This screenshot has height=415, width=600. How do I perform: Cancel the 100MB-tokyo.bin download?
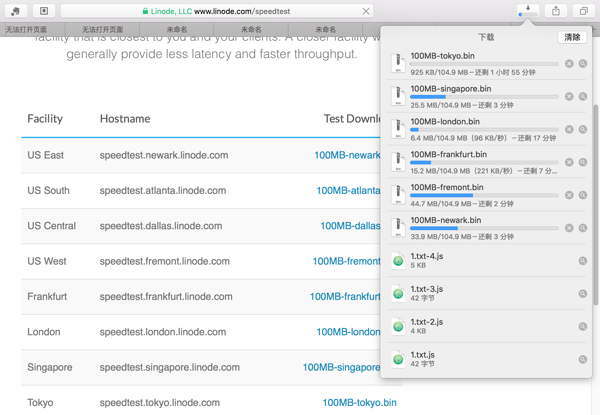[569, 64]
